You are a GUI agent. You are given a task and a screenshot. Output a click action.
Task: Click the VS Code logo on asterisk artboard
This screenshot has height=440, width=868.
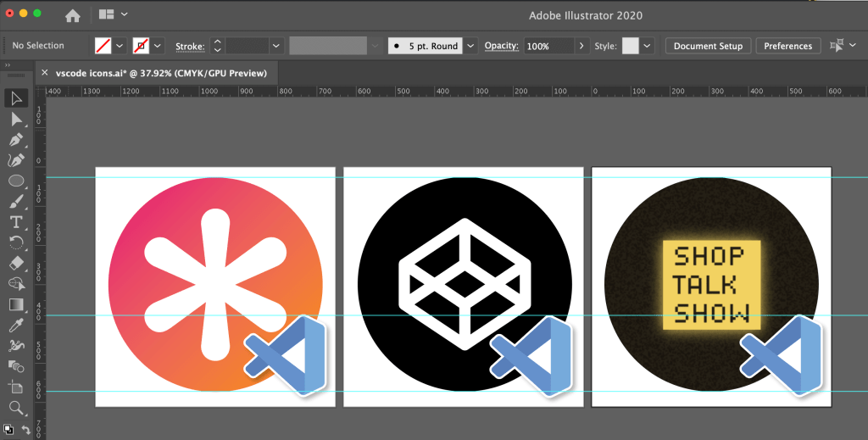(286, 355)
